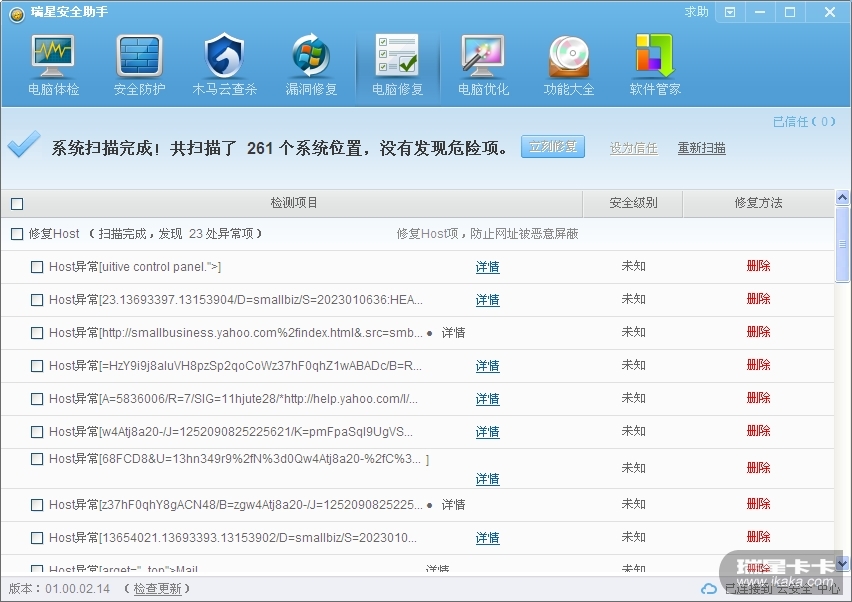
Task: Open the title bar dropdown menu button
Action: click(x=730, y=12)
